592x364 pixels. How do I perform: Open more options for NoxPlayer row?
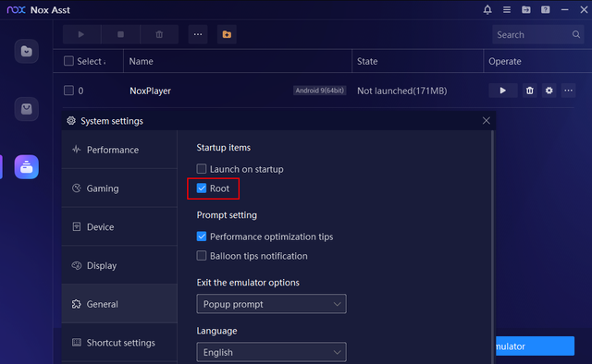coord(568,91)
